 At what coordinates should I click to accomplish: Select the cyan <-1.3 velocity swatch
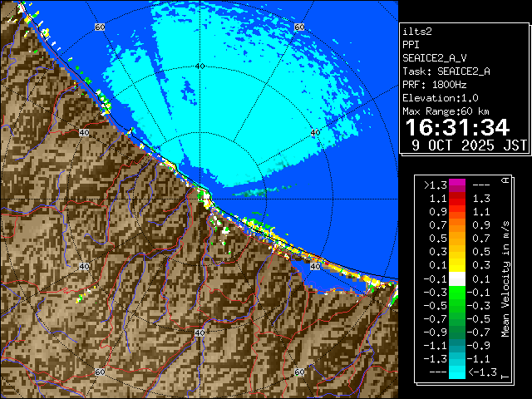point(456,373)
